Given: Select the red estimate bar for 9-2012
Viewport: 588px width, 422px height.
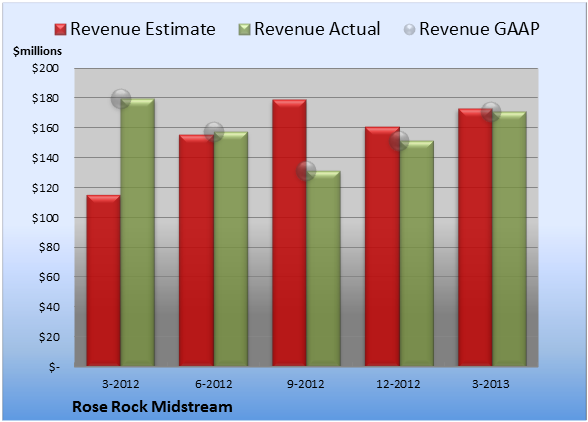Looking at the screenshot, I should coord(289,233).
